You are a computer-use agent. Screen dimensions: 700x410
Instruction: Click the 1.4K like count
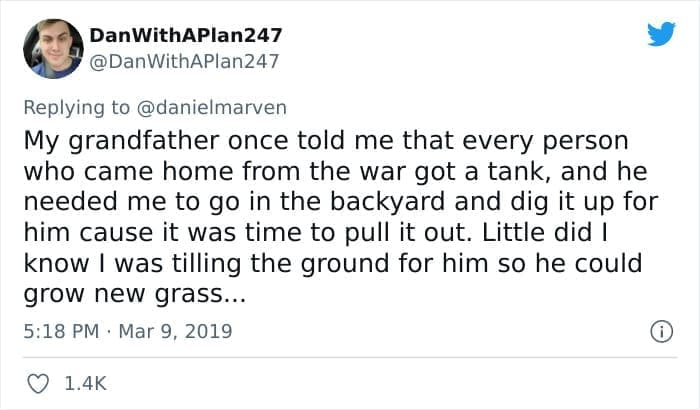point(85,382)
